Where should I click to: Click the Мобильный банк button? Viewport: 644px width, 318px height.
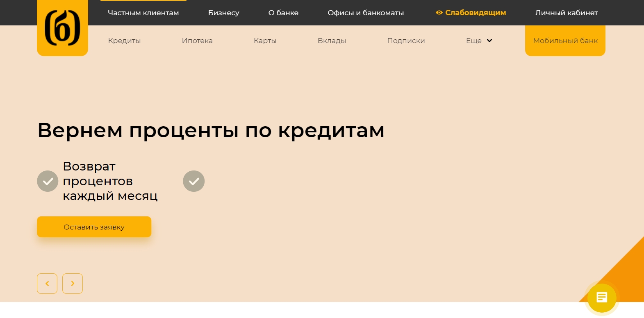(x=565, y=41)
